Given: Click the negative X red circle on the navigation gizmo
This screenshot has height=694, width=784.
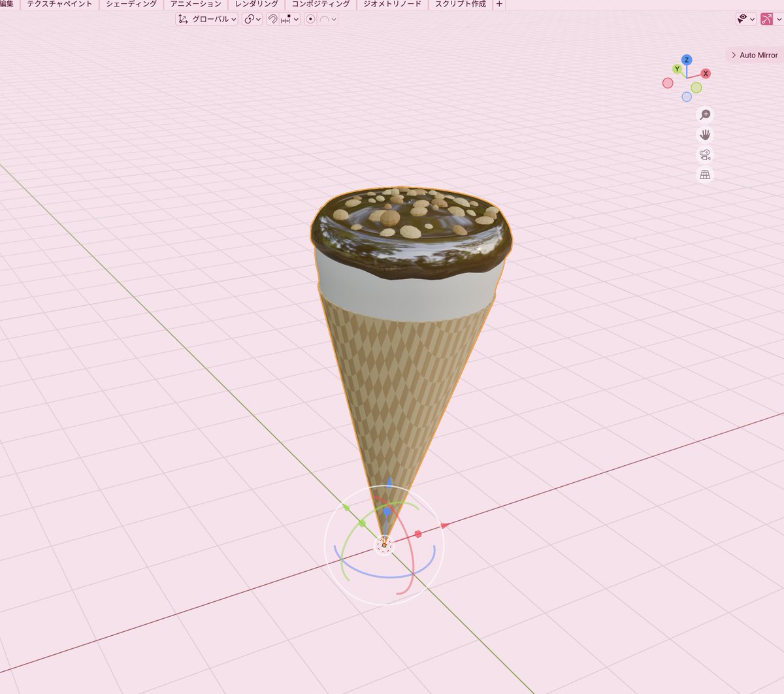Looking at the screenshot, I should [668, 83].
